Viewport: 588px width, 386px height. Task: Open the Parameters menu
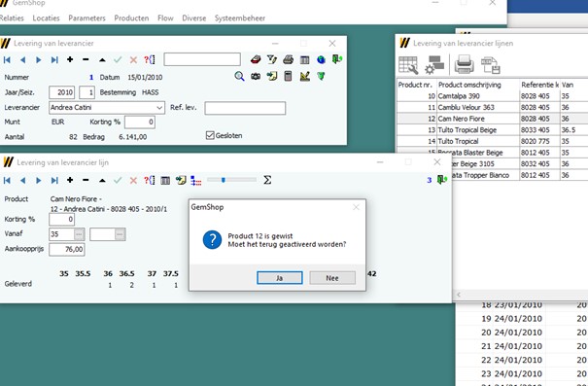point(86,18)
